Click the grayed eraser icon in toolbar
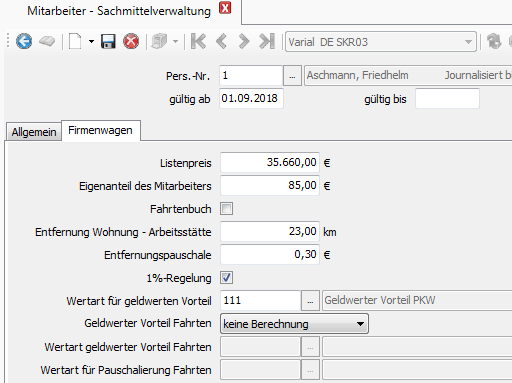Image resolution: width=512 pixels, height=383 pixels. [x=47, y=42]
